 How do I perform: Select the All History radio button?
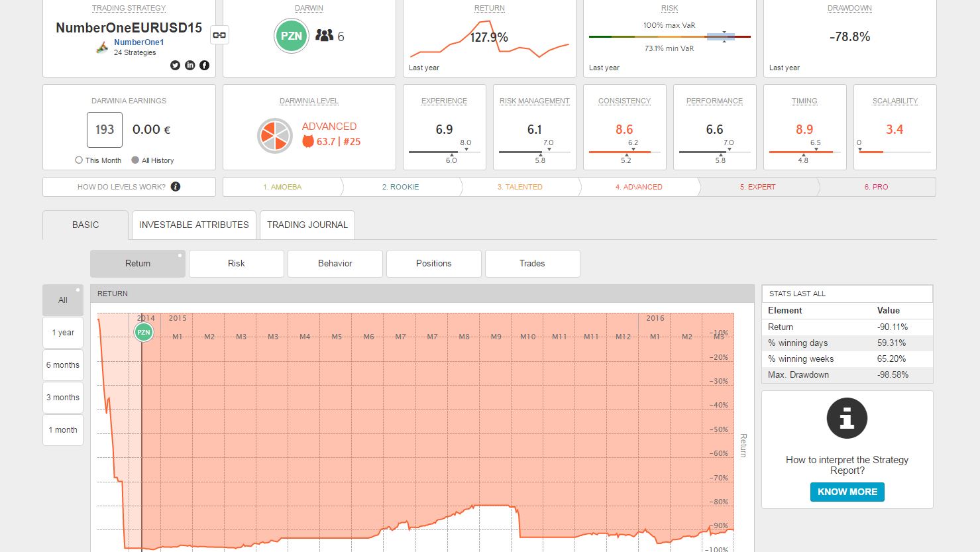tap(135, 160)
